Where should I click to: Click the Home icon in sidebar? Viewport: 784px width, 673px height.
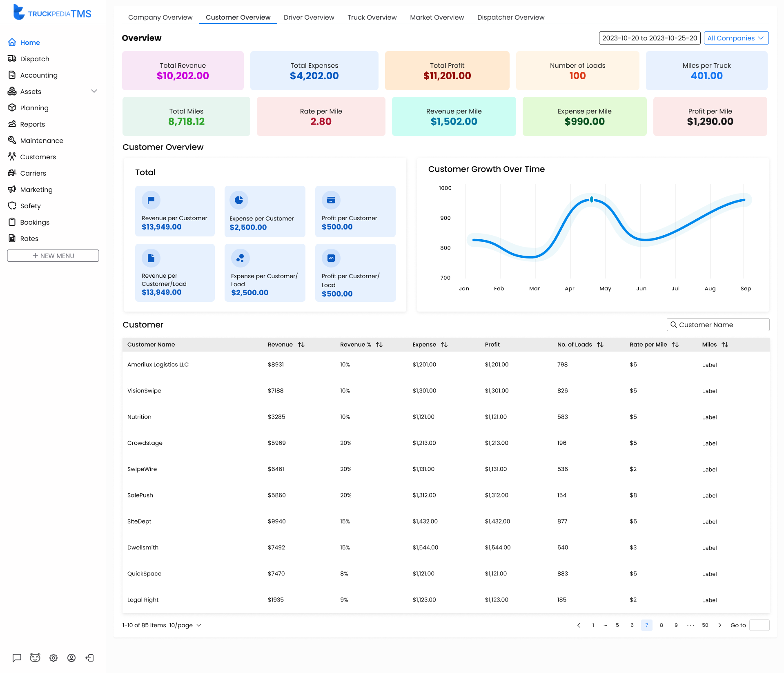point(12,42)
